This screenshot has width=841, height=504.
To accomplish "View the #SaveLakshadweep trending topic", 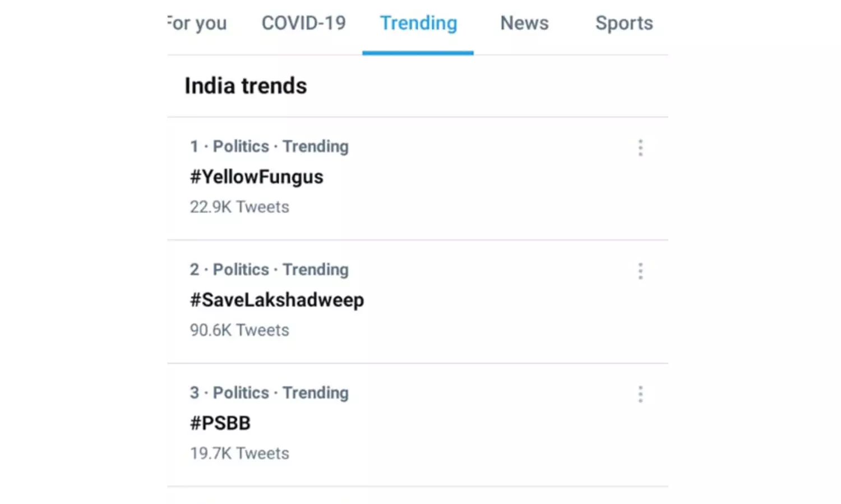I will tap(277, 300).
